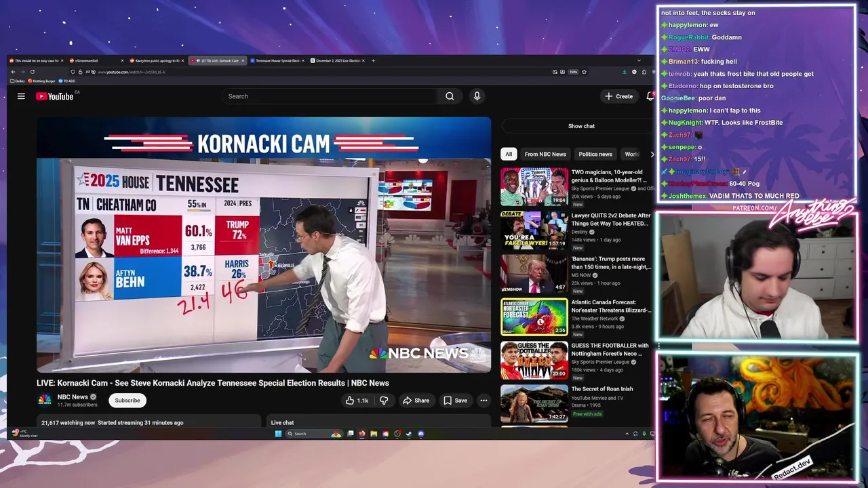Start voice search with the microphone icon
868x488 pixels.
(477, 96)
